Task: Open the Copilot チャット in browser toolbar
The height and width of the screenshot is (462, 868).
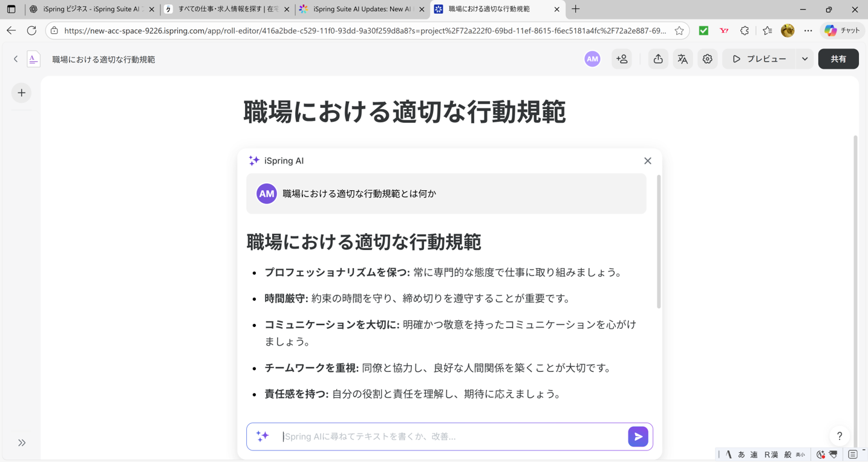Action: [841, 30]
